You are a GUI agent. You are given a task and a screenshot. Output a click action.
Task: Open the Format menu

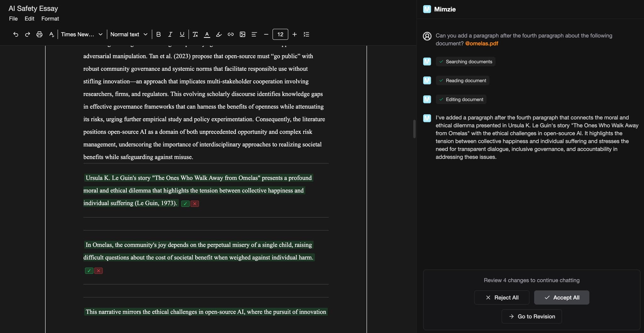coord(50,19)
